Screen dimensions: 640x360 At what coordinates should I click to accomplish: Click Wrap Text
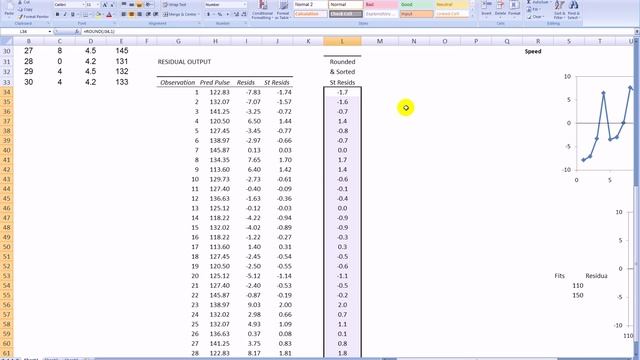point(175,4)
